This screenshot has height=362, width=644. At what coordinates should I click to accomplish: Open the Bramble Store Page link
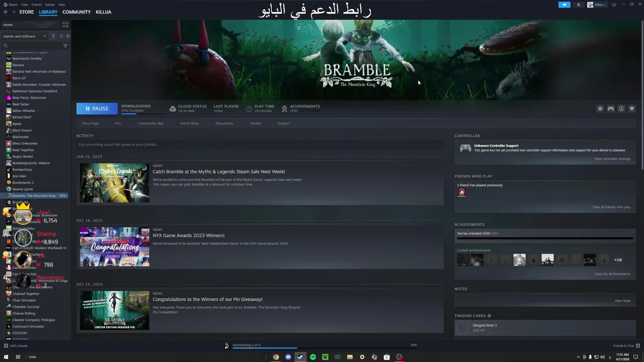pyautogui.click(x=90, y=123)
